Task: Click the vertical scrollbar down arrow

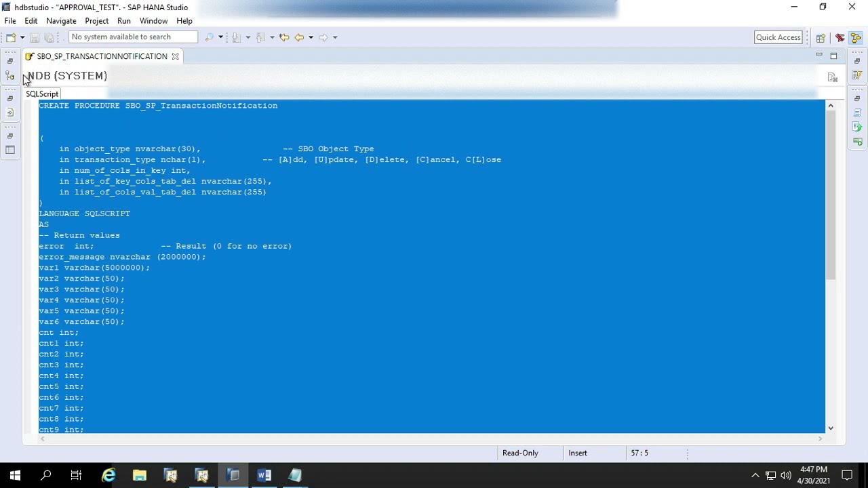Action: click(x=830, y=428)
